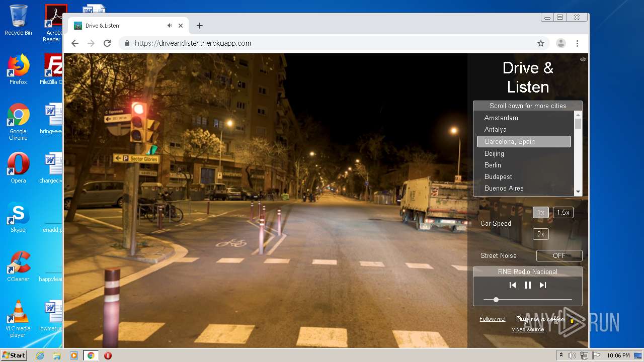
Task: Open Chrome profile avatar menu
Action: click(x=561, y=43)
